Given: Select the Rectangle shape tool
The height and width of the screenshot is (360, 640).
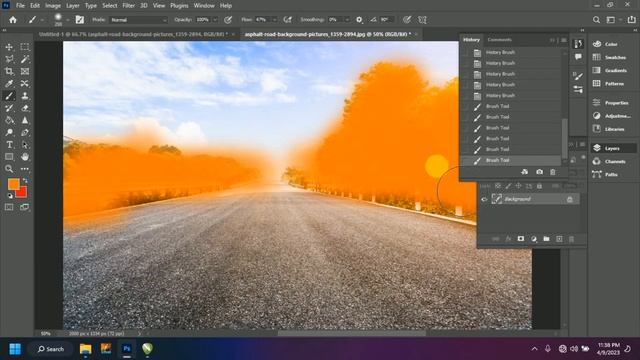Looking at the screenshot, I should tap(9, 157).
